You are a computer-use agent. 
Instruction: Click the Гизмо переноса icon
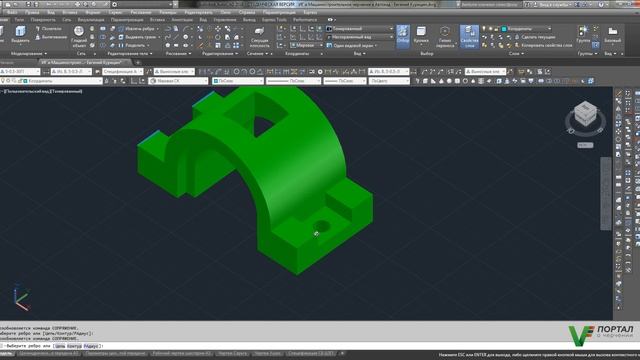tap(445, 37)
